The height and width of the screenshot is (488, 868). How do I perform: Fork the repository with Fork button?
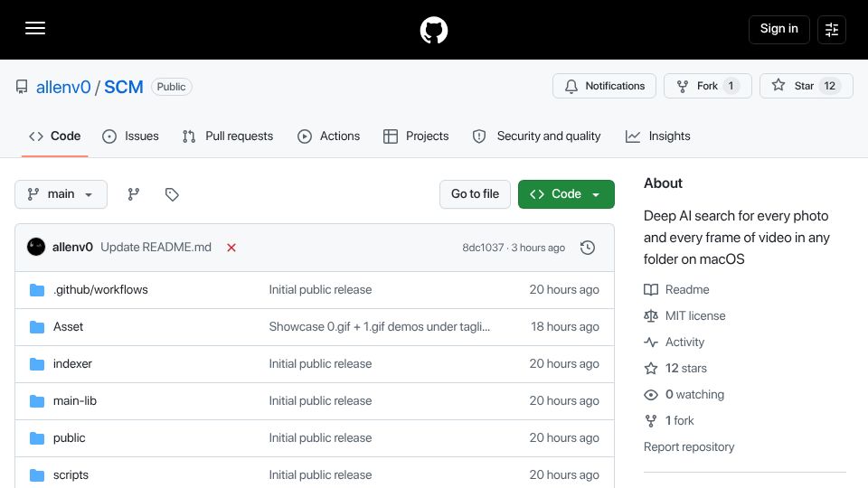point(707,86)
